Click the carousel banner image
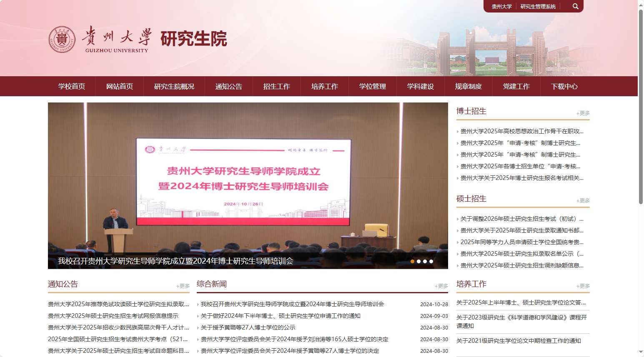The width and height of the screenshot is (644, 357). click(x=248, y=183)
